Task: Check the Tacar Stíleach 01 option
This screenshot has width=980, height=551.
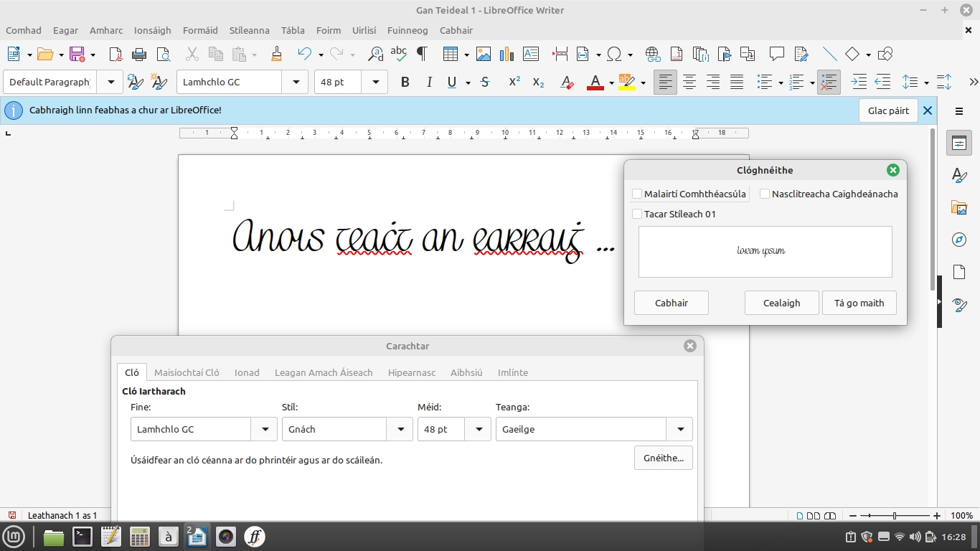Action: [x=637, y=214]
